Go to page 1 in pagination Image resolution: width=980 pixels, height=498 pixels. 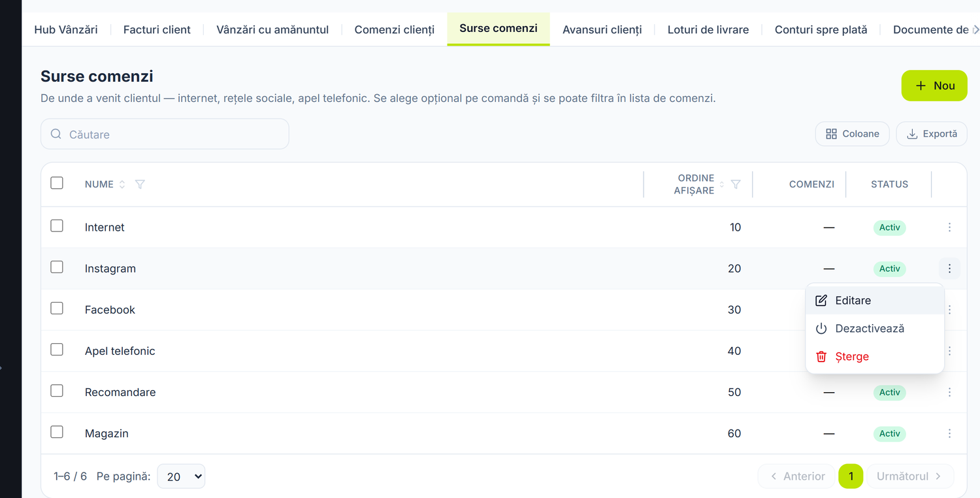coord(851,476)
